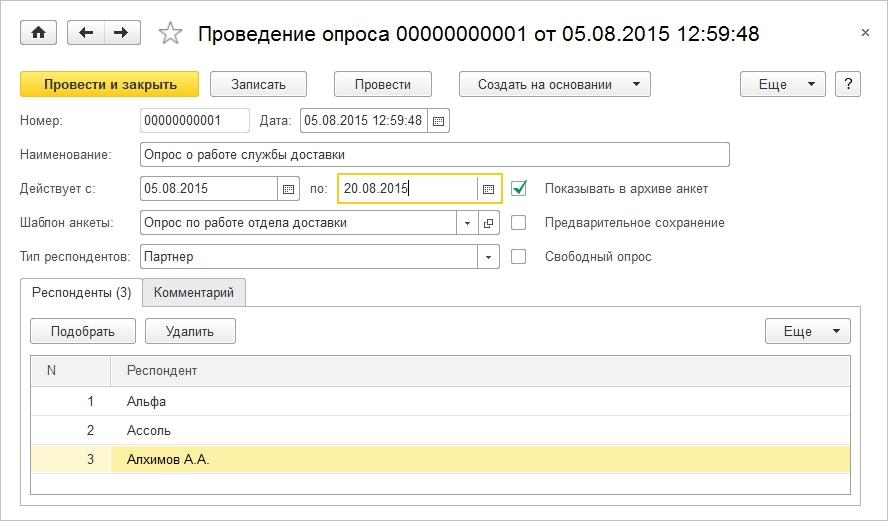Image resolution: width=888 pixels, height=521 pixels.
Task: Navigate back with the left arrow
Action: click(x=86, y=33)
